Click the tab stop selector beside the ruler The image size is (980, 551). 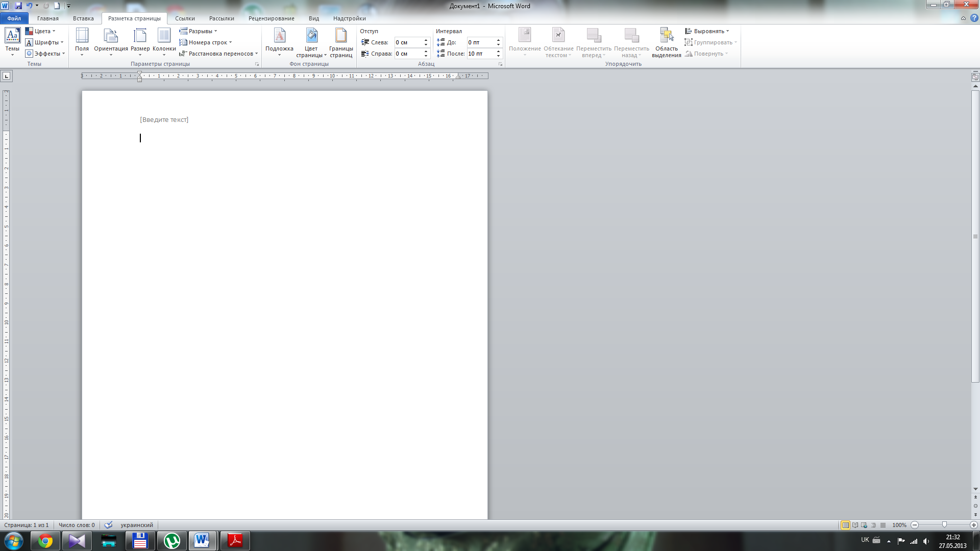tap(6, 76)
